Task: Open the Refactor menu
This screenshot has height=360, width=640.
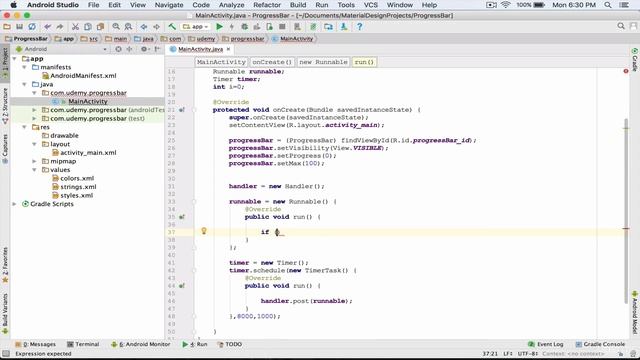Action: point(267,5)
